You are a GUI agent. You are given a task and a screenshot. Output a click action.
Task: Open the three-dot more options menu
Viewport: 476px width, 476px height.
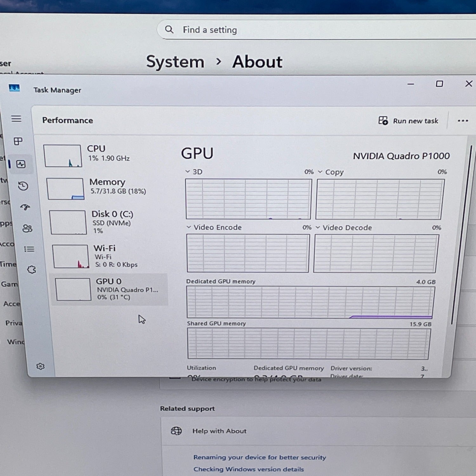(x=463, y=121)
